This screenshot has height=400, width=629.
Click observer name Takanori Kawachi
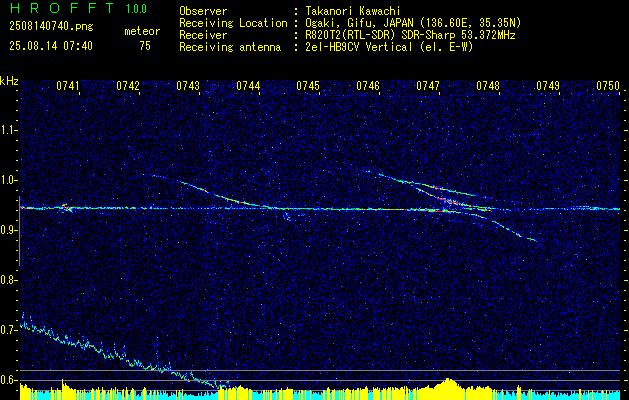click(353, 11)
